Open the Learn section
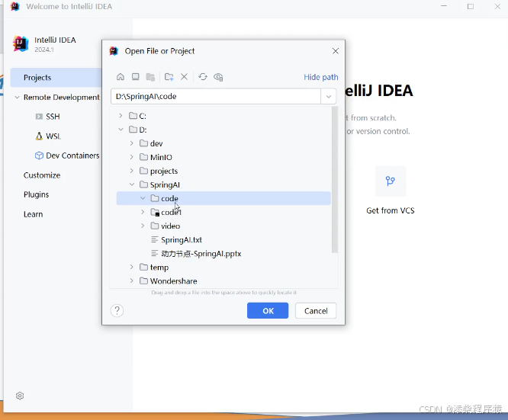The width and height of the screenshot is (508, 420). [x=33, y=214]
